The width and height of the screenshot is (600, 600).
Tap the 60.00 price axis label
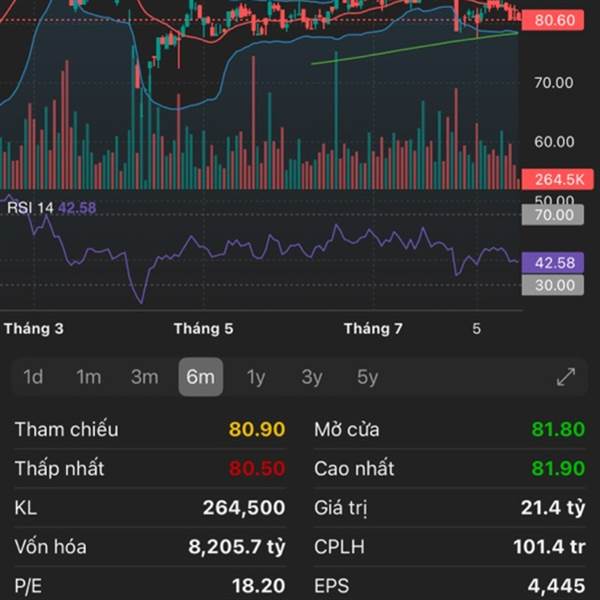click(x=554, y=142)
